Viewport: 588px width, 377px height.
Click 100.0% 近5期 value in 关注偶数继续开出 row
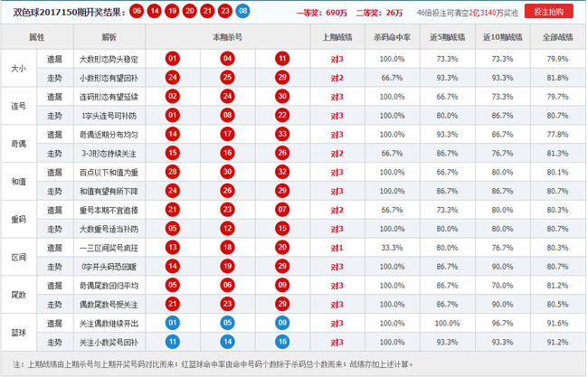[x=448, y=323]
